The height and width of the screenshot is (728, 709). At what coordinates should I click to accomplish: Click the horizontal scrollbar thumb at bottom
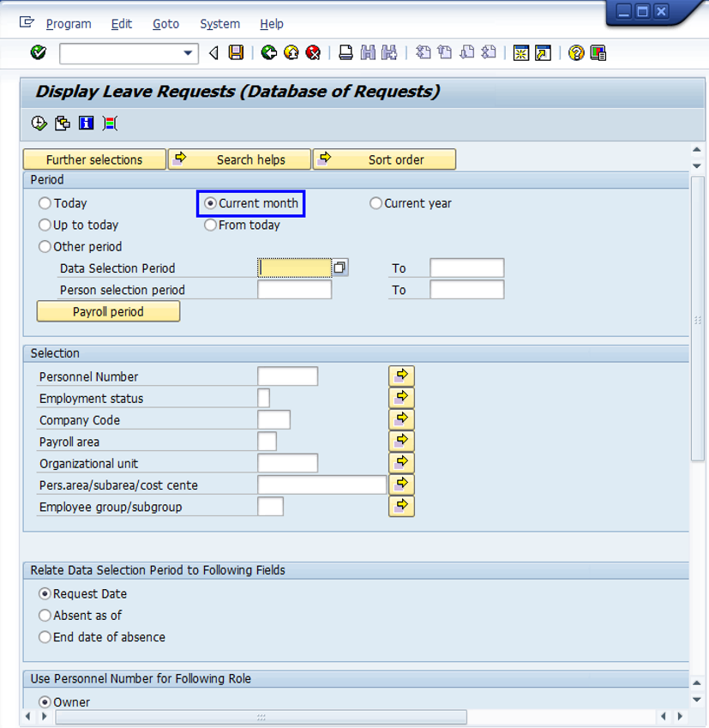(x=261, y=716)
